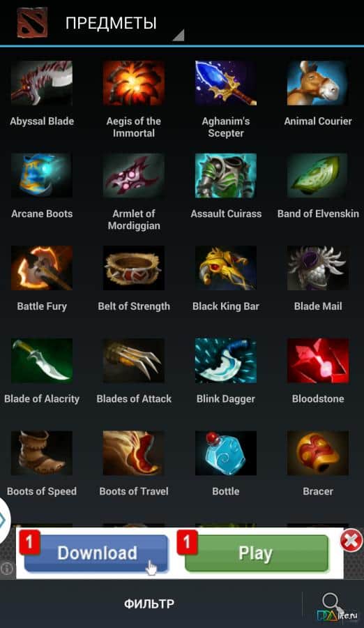Select the Battle Fury item icon
Screen dimensions: 364x628
point(42,268)
